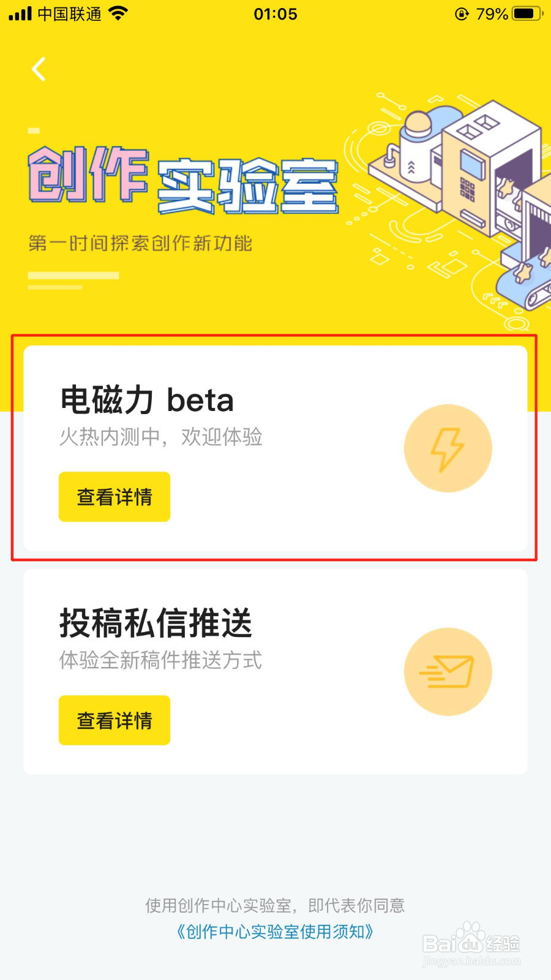Open 查看详情 under 投稿私信推送
This screenshot has width=551, height=980.
114,720
